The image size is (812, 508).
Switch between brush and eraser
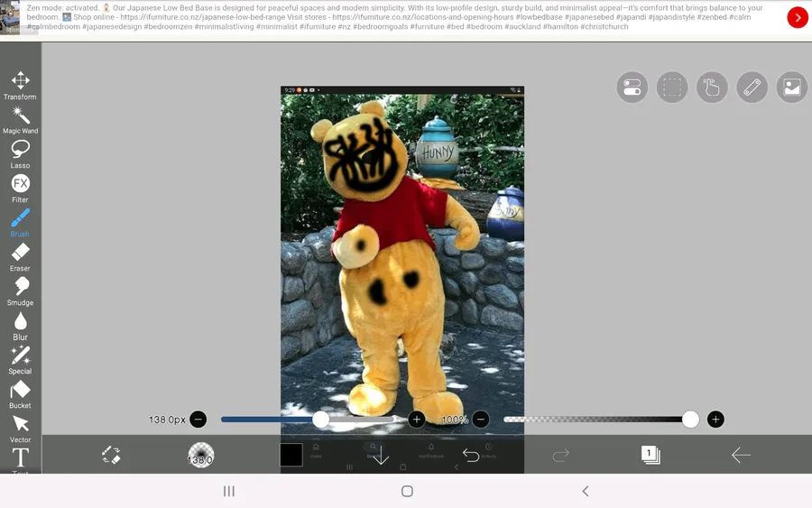pos(111,455)
